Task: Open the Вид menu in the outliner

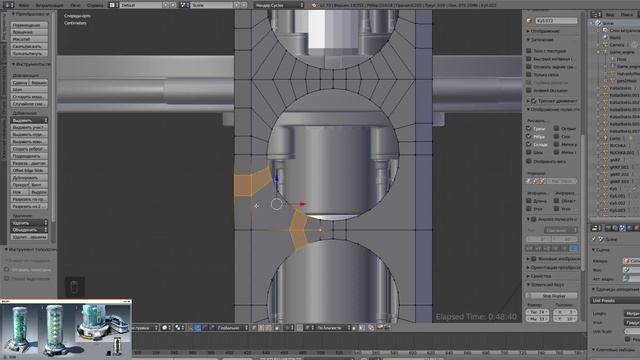Action: click(610, 14)
